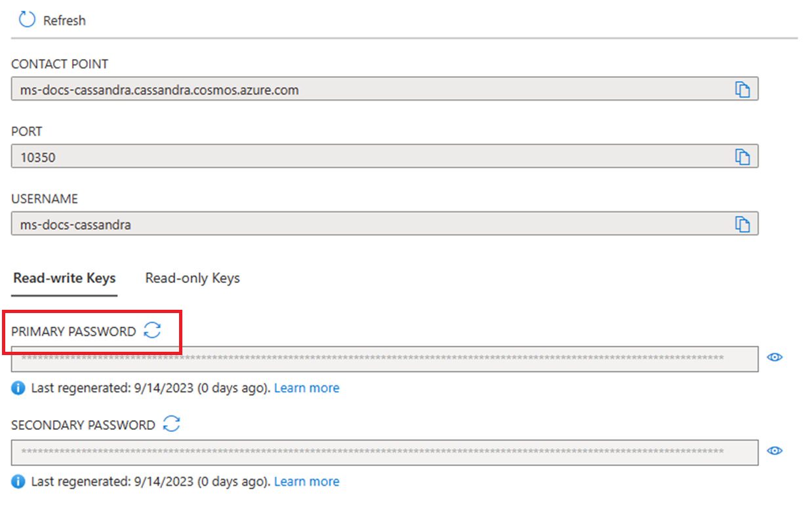
Task: Select the Read-write Keys tab
Action: pos(64,278)
